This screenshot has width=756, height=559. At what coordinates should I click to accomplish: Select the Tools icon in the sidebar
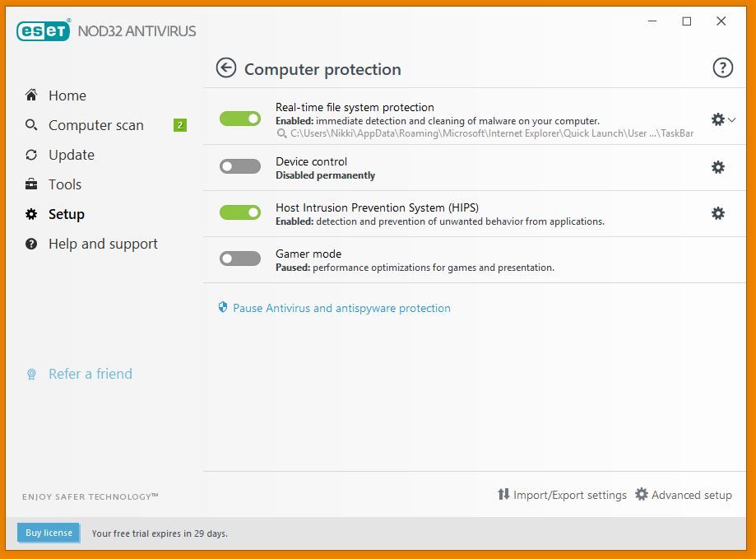click(x=31, y=184)
